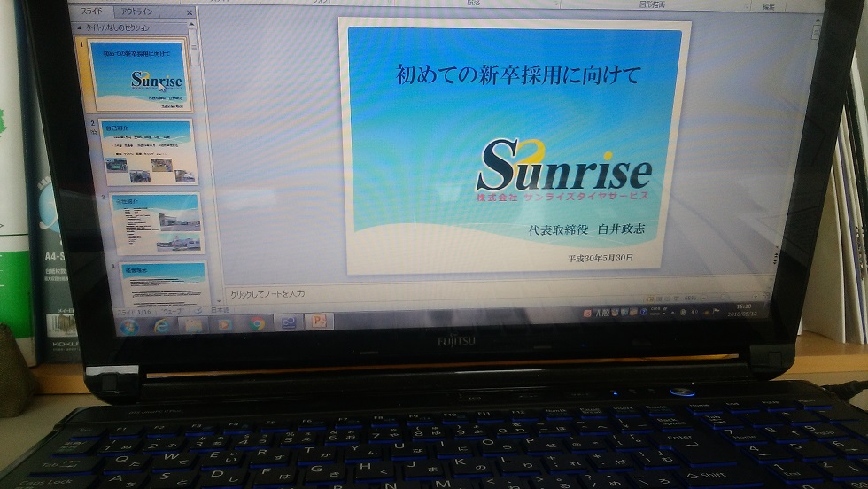
Task: Click the IME help question mark icon
Action: tap(644, 312)
